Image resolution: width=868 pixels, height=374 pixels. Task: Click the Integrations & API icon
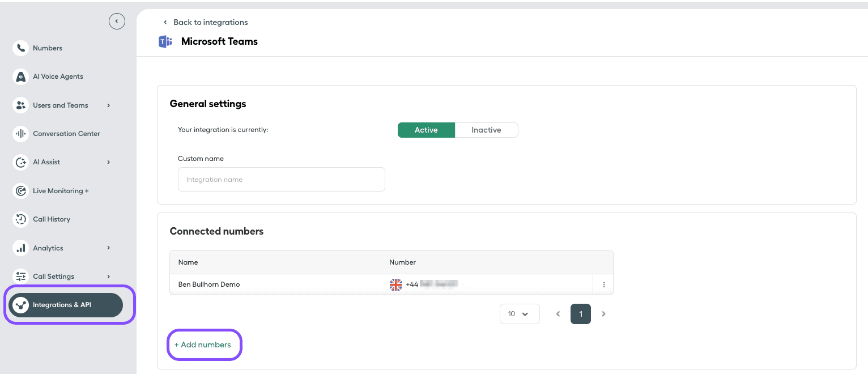click(21, 305)
